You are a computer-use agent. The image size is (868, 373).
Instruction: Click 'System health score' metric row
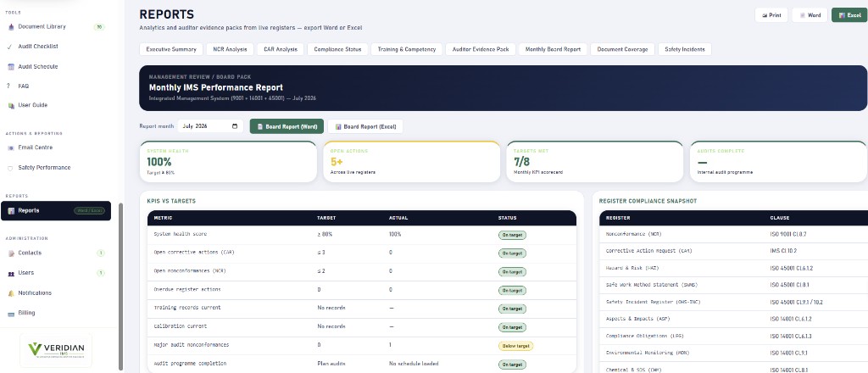coord(362,235)
